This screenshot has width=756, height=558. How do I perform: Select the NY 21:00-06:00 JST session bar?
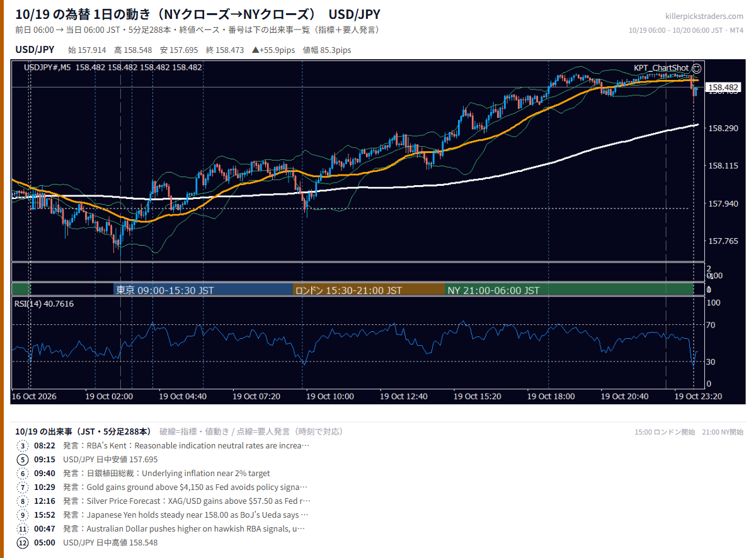coord(569,290)
